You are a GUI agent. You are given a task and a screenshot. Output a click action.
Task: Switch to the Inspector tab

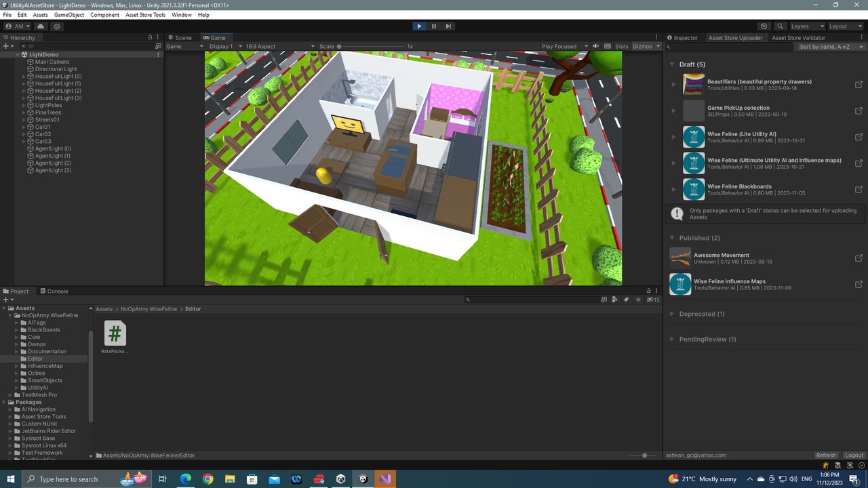click(x=682, y=38)
